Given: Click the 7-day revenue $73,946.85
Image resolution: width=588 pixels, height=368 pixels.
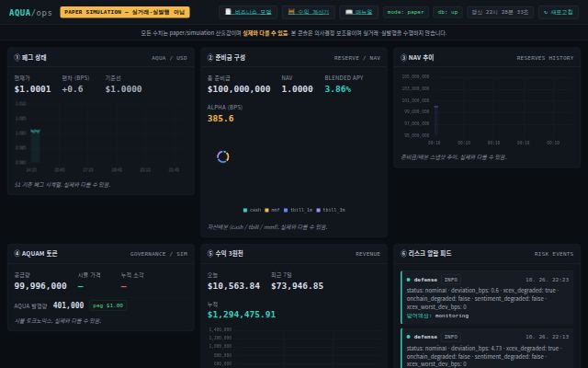Looking at the screenshot, I should point(297,286).
